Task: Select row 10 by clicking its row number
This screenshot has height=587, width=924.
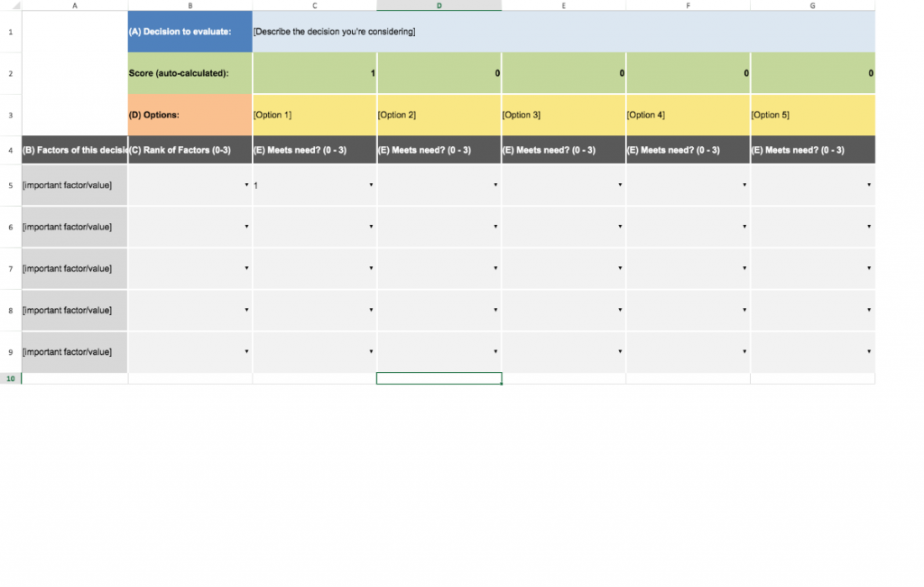Action: [x=10, y=377]
